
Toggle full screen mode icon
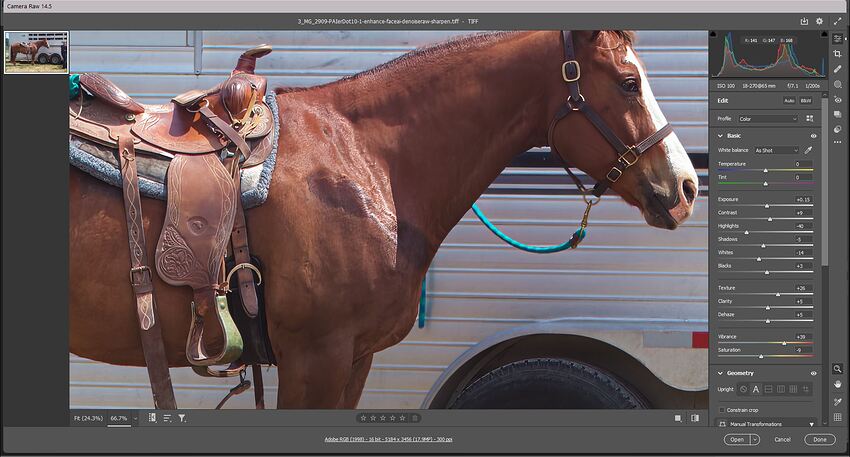837,20
